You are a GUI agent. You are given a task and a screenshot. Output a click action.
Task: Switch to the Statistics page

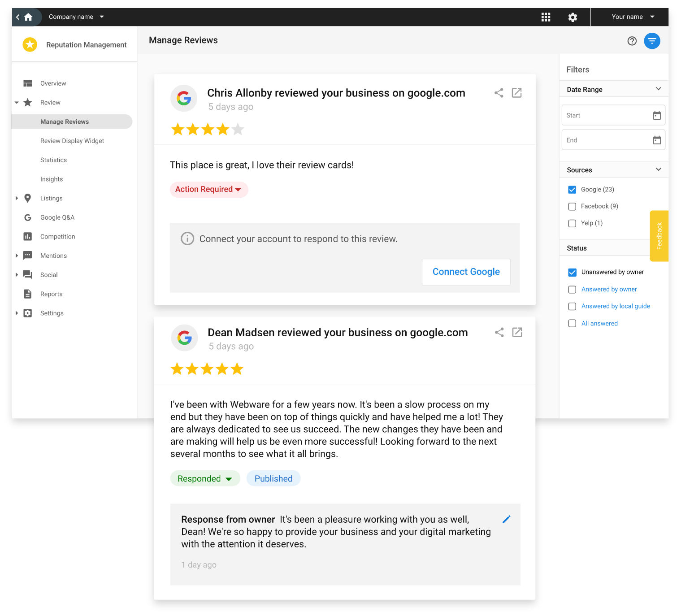click(x=53, y=160)
